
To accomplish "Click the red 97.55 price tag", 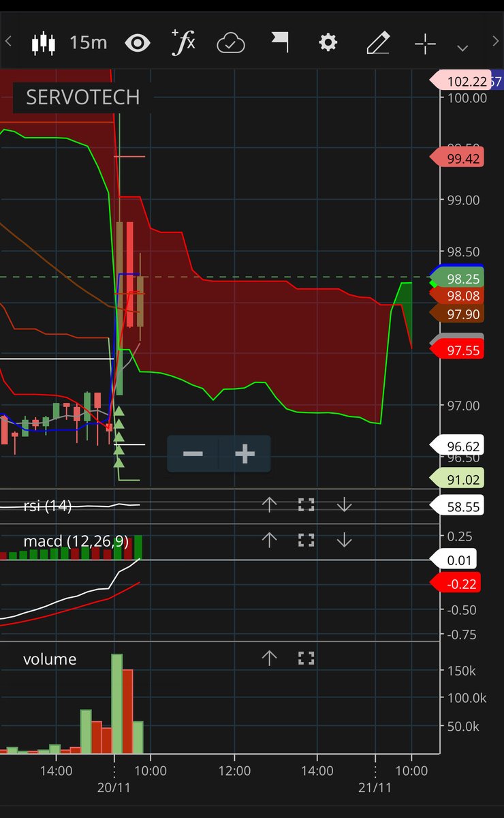I will pyautogui.click(x=457, y=350).
